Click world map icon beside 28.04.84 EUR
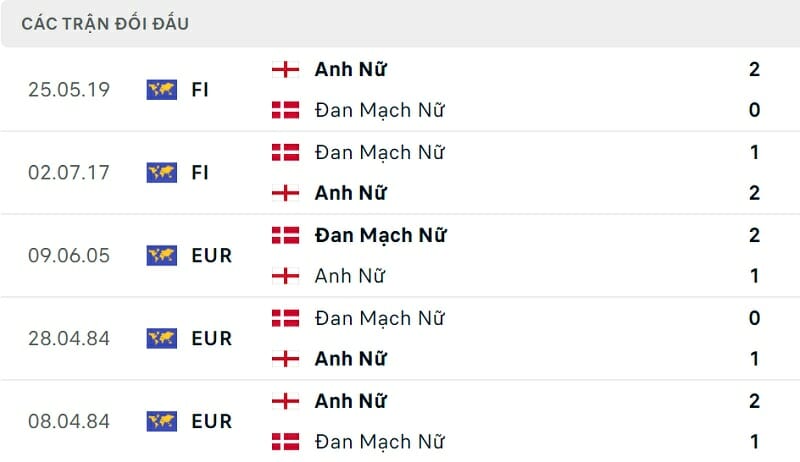Screen dimensions: 800x462 click(161, 338)
